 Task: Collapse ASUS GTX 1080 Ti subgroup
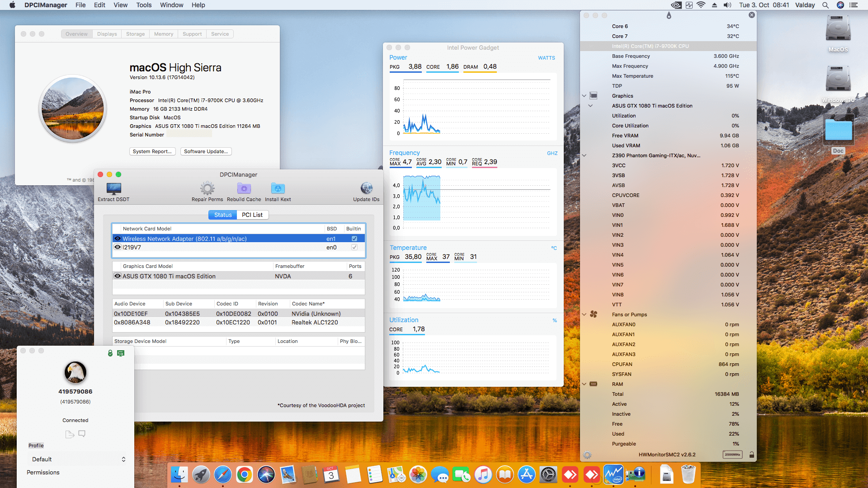[590, 106]
